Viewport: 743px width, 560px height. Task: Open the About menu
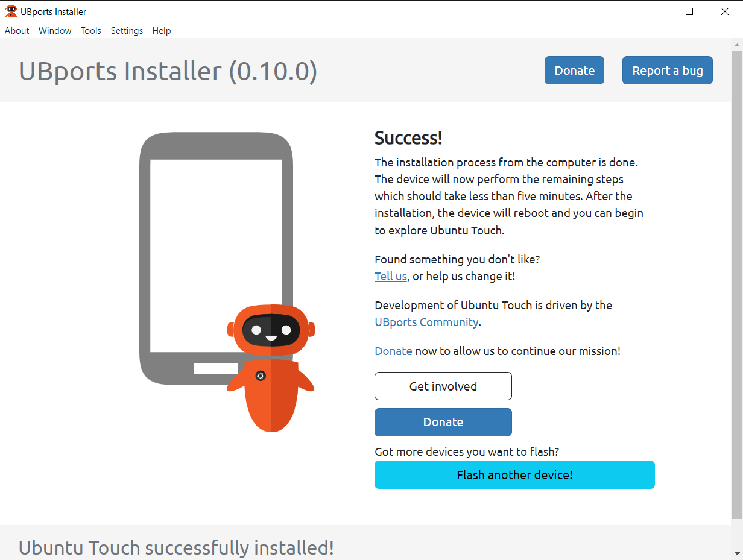point(17,31)
